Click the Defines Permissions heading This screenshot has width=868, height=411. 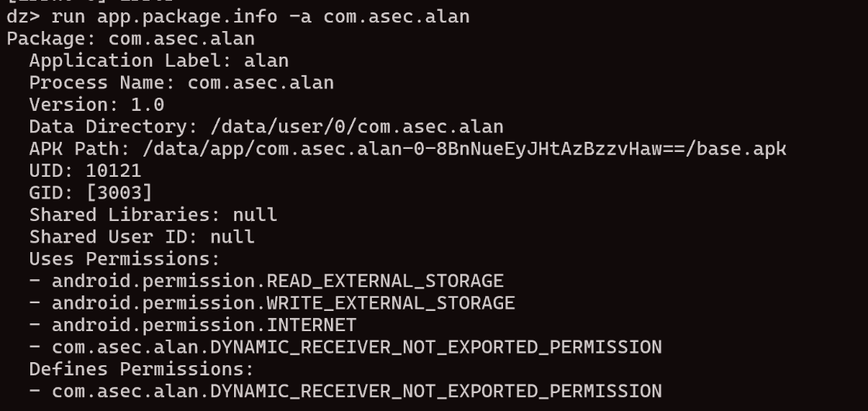pyautogui.click(x=142, y=369)
